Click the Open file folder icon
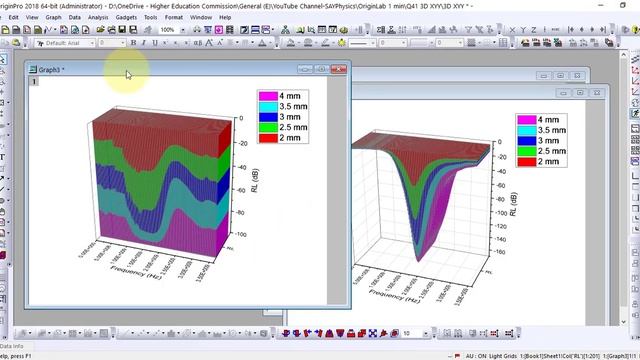 click(x=100, y=30)
